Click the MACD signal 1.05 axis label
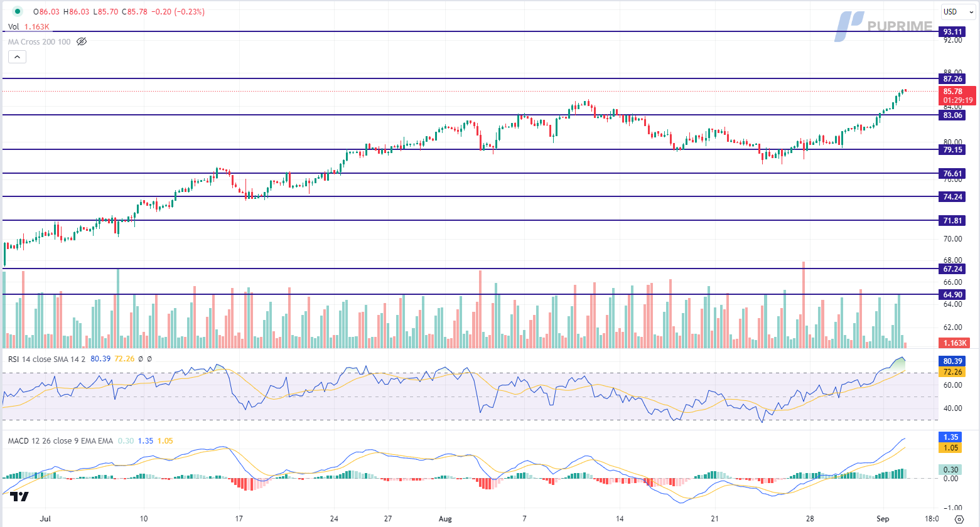Image resolution: width=980 pixels, height=527 pixels. [950, 448]
